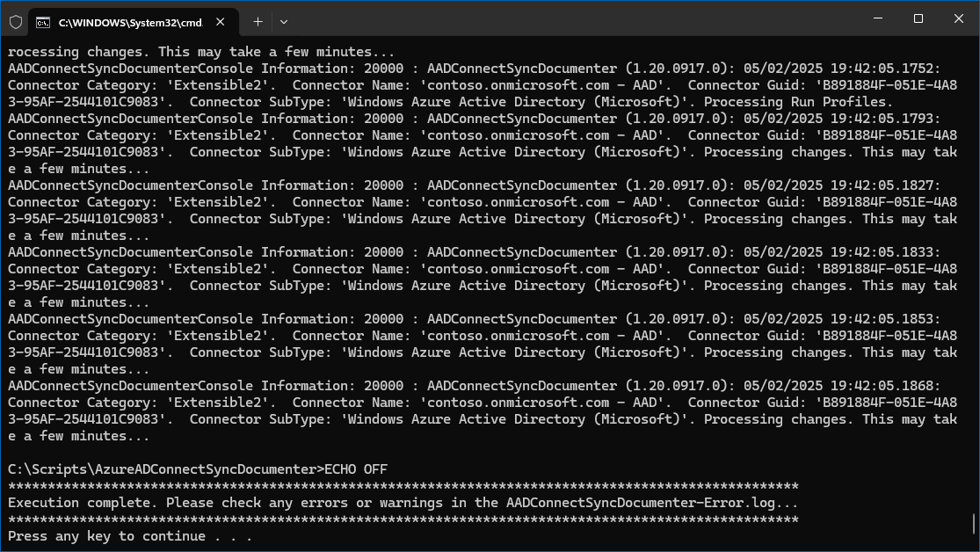
Task: Click the lower asterisk separator line
Action: click(x=403, y=519)
